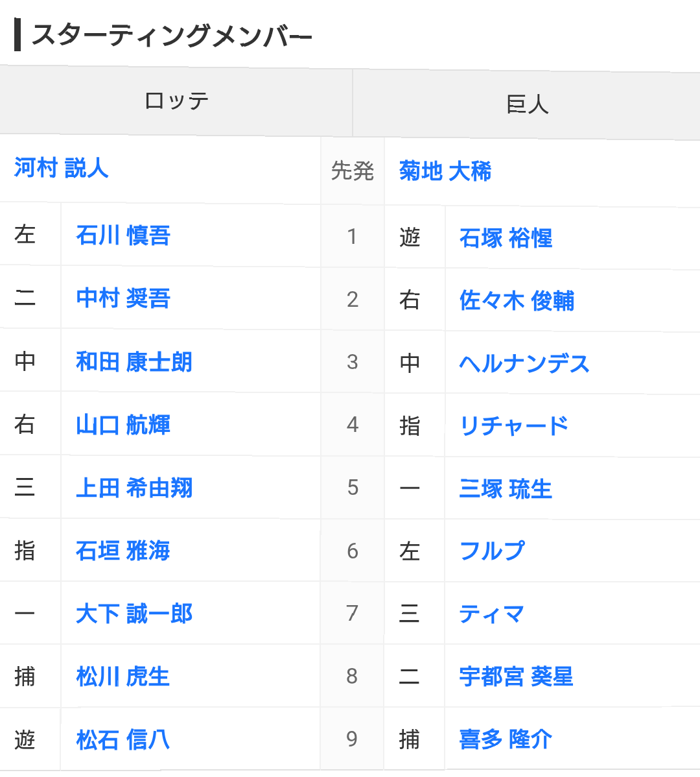Select cleanup hitter 山口 航輝
This screenshot has height=777, width=700.
point(123,425)
